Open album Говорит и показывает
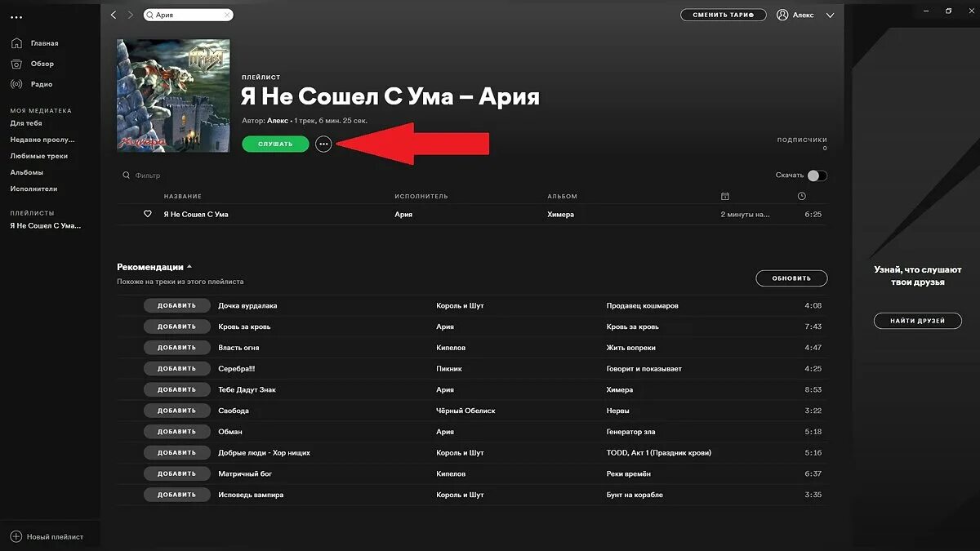The image size is (980, 551). pyautogui.click(x=644, y=369)
